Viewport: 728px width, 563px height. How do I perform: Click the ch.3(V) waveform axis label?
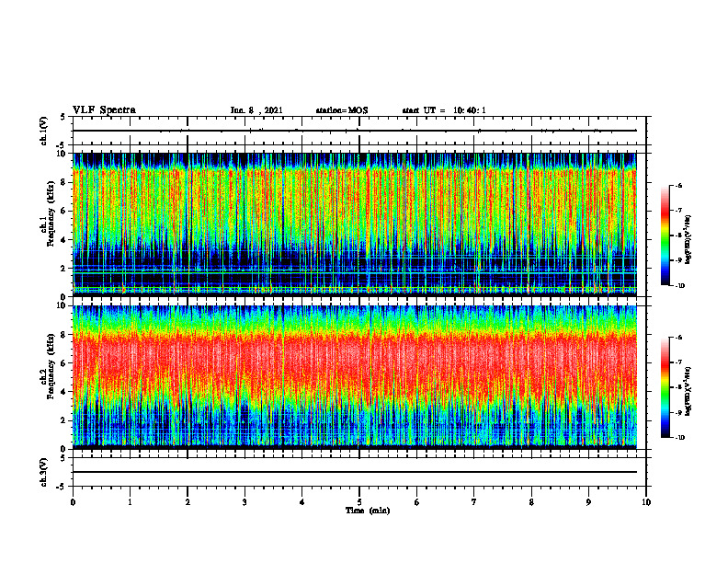[x=44, y=472]
